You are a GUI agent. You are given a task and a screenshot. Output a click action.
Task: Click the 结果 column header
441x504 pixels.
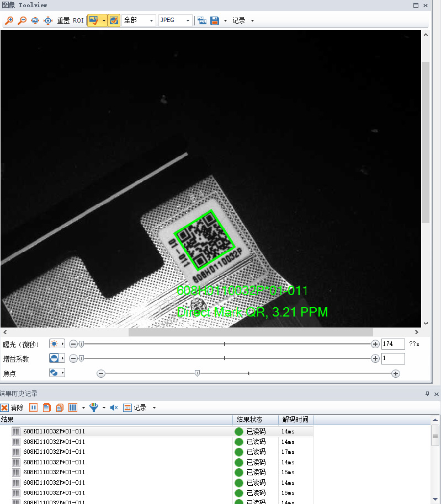(x=116, y=420)
